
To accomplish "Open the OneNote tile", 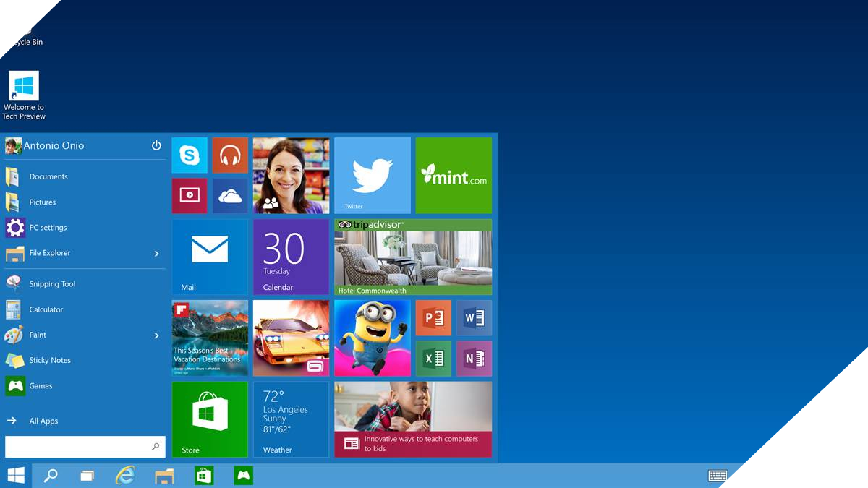I will tap(474, 359).
